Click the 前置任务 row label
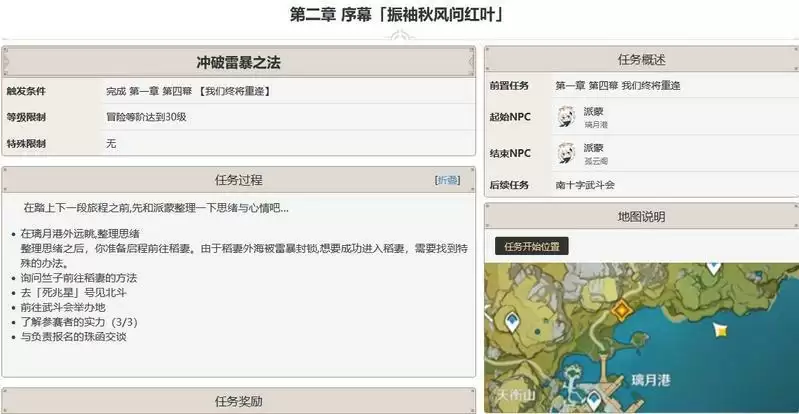 point(509,86)
